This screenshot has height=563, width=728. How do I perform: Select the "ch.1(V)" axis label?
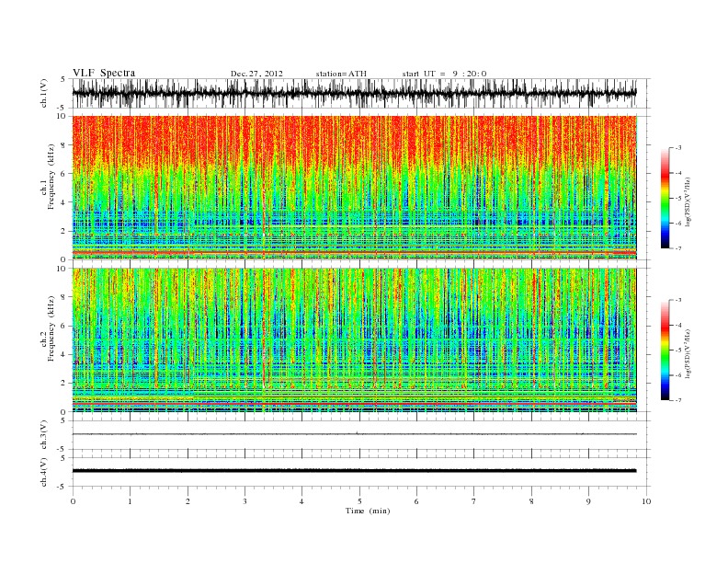click(x=44, y=93)
